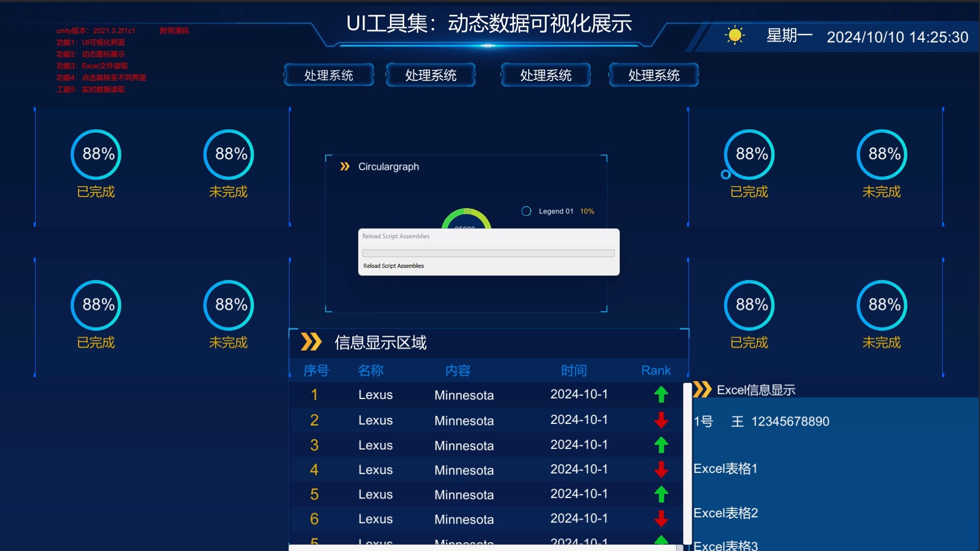Open Excel表格2 entry

[x=725, y=513]
